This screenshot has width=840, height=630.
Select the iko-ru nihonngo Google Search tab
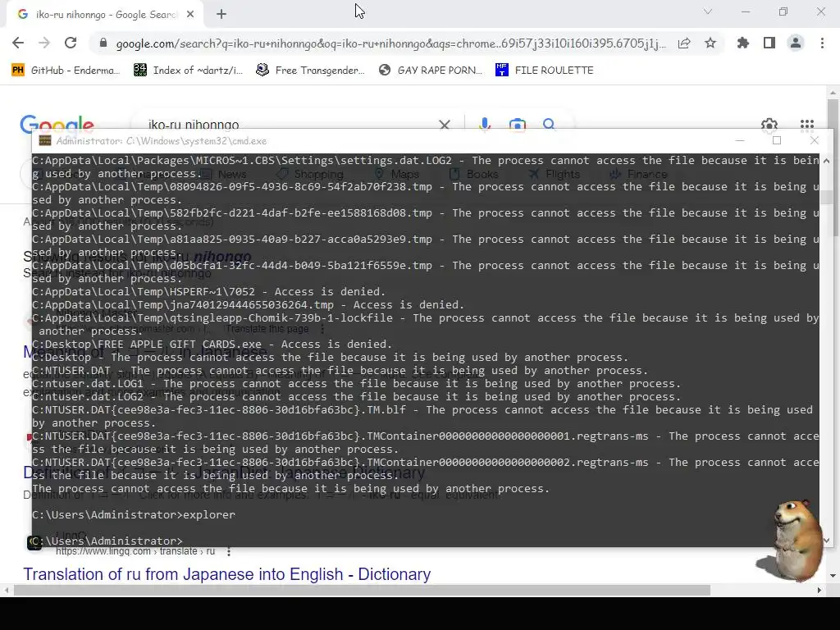click(x=104, y=15)
